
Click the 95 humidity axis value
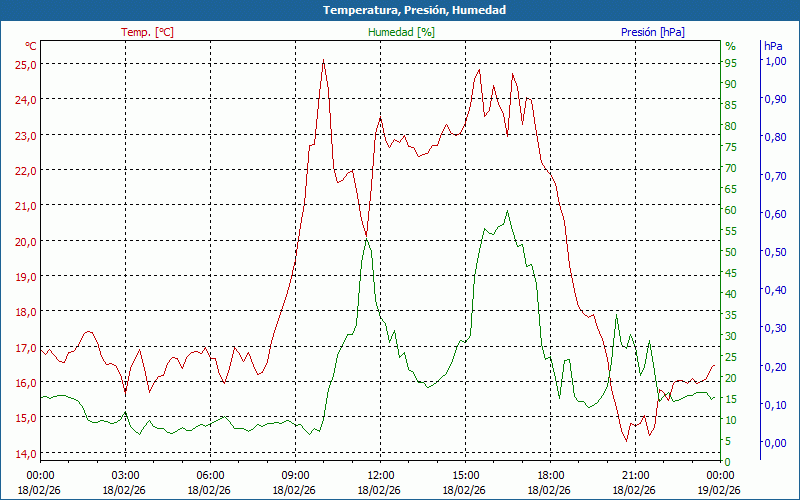[x=731, y=63]
